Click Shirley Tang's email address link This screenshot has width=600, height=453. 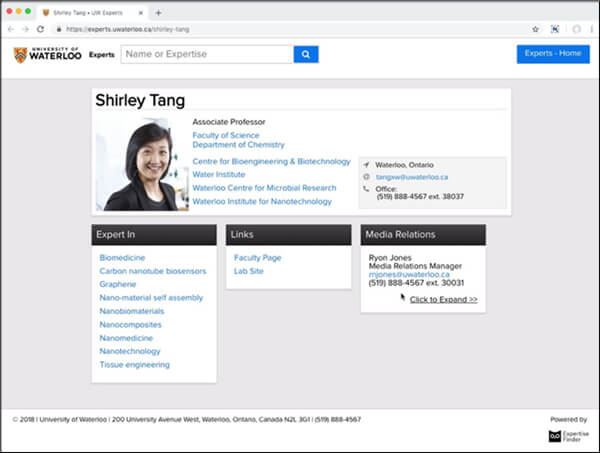[412, 177]
